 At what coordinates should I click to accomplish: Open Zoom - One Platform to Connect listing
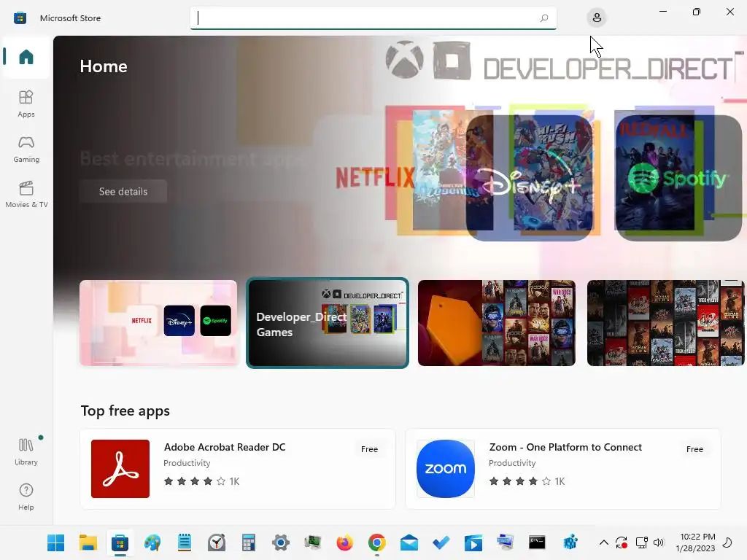[x=563, y=469]
